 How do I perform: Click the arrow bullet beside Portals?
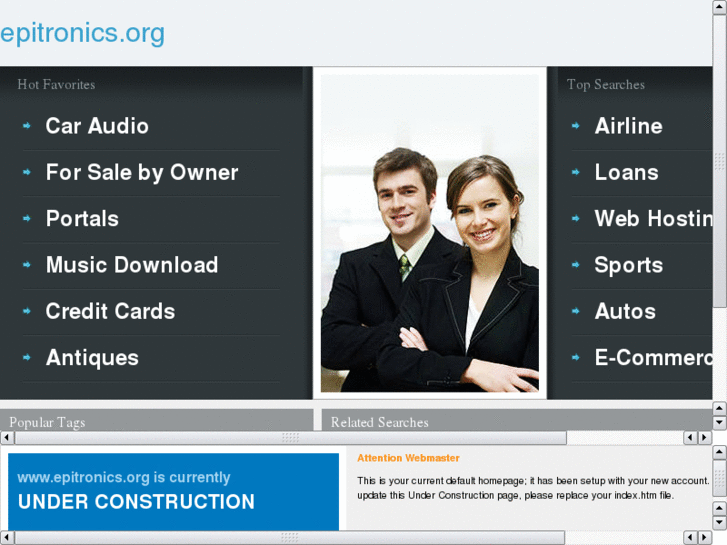point(27,218)
